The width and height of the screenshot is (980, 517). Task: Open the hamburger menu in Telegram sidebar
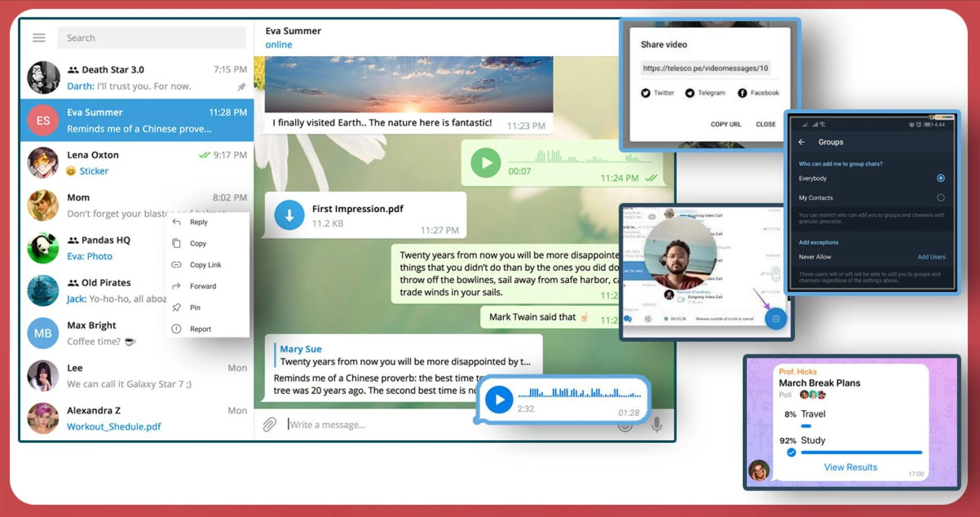(x=39, y=38)
